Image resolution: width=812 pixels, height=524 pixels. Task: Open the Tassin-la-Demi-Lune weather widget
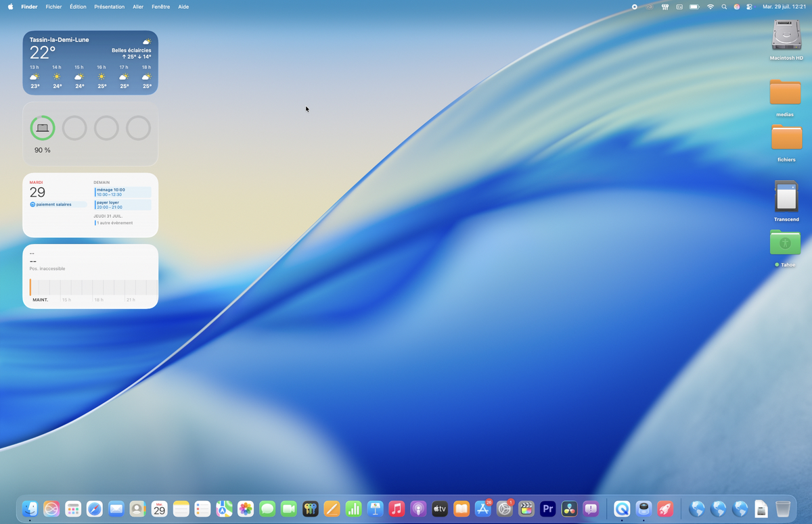coord(90,62)
